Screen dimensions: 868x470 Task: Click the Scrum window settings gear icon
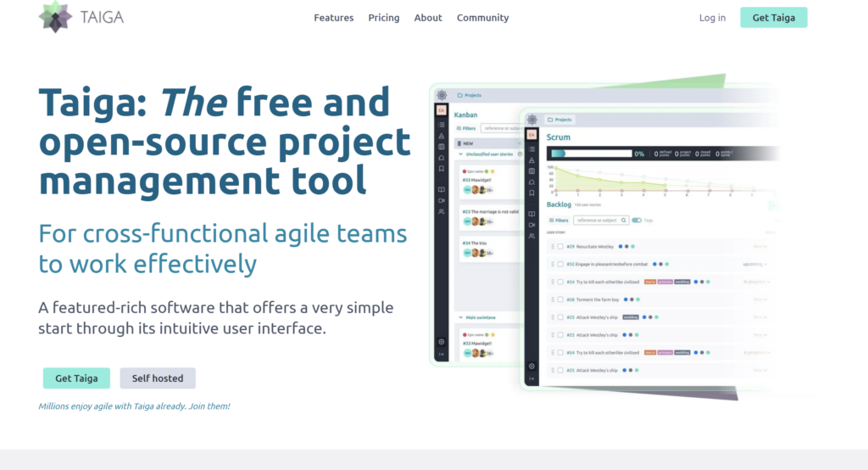point(531,366)
